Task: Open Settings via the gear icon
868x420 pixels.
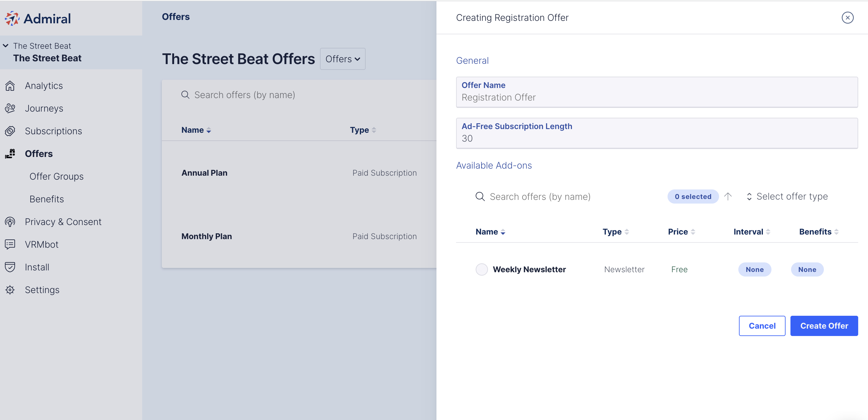Action: [x=10, y=290]
